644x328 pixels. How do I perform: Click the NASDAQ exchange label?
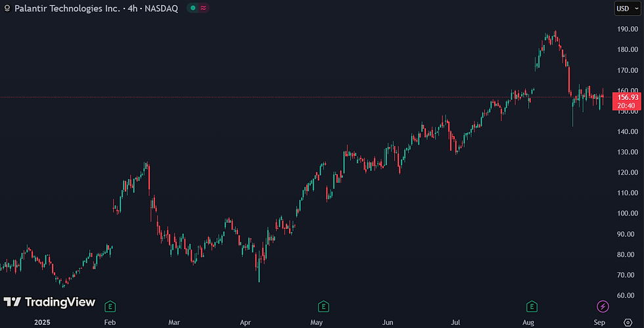(x=161, y=9)
